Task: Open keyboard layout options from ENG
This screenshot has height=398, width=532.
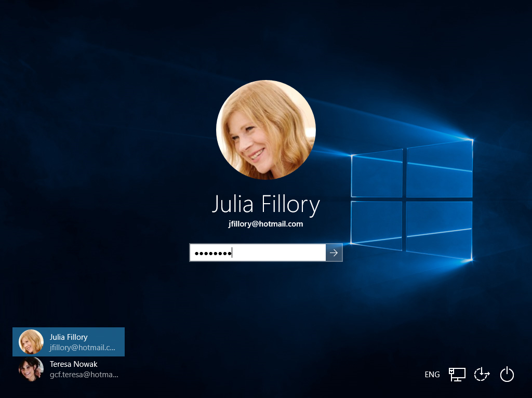Action: tap(432, 374)
